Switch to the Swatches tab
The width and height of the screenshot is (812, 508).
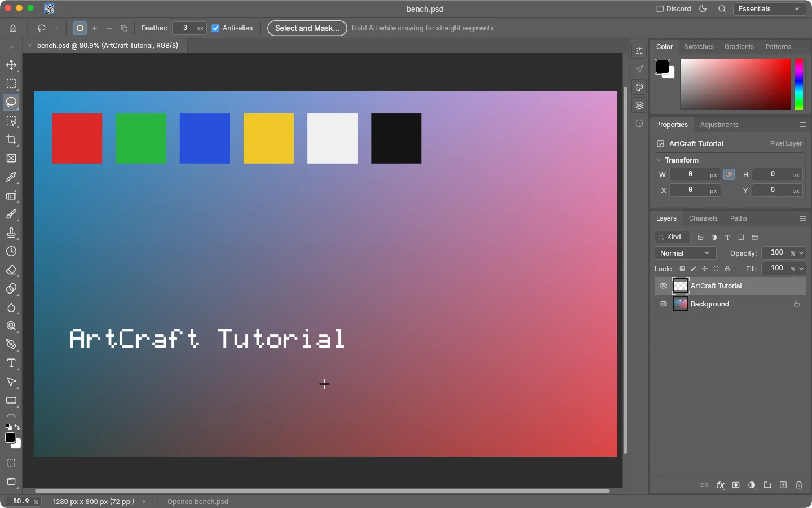pos(699,47)
